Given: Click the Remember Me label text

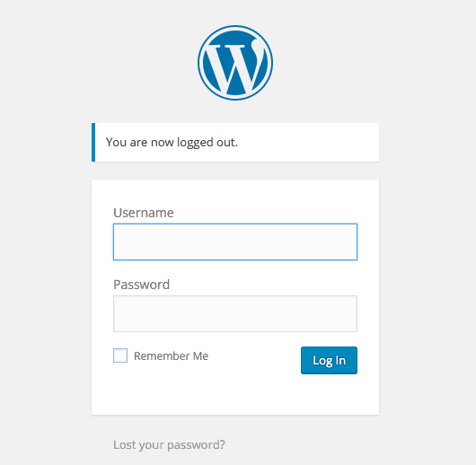Looking at the screenshot, I should pos(171,356).
